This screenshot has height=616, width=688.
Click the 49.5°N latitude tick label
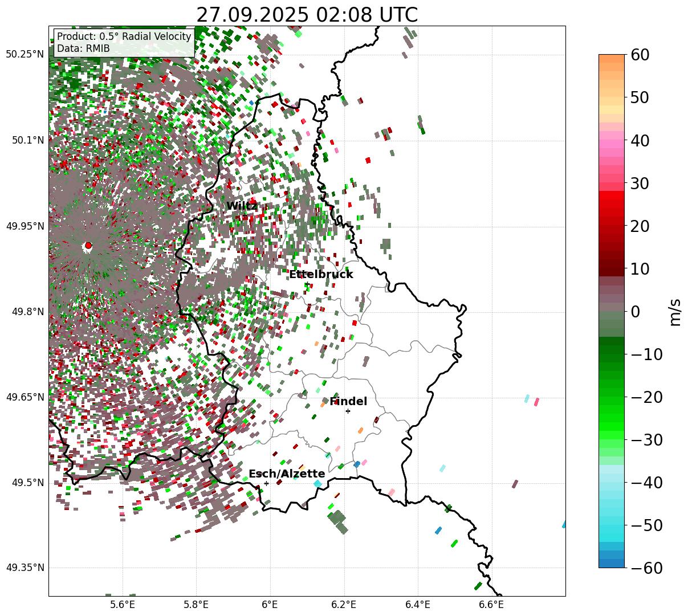(x=27, y=483)
